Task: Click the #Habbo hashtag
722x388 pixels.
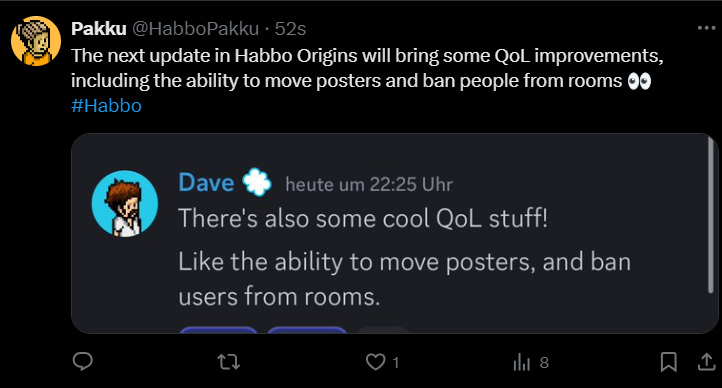Action: pyautogui.click(x=106, y=106)
